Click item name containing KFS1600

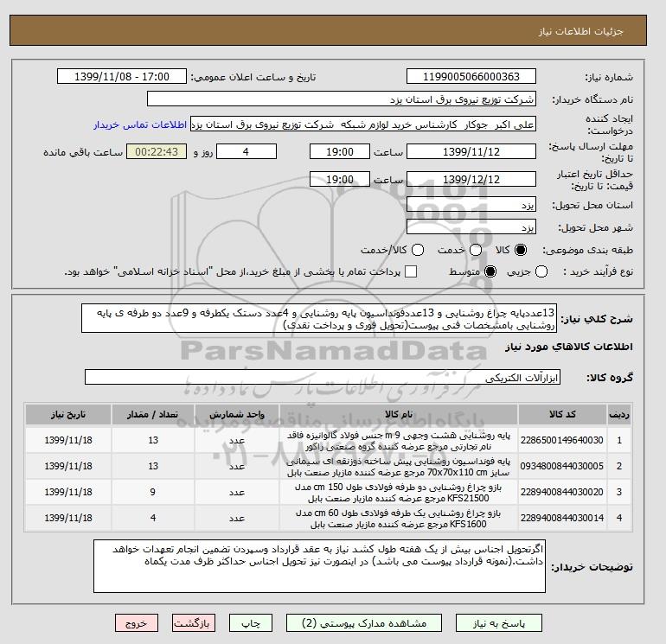(399, 519)
